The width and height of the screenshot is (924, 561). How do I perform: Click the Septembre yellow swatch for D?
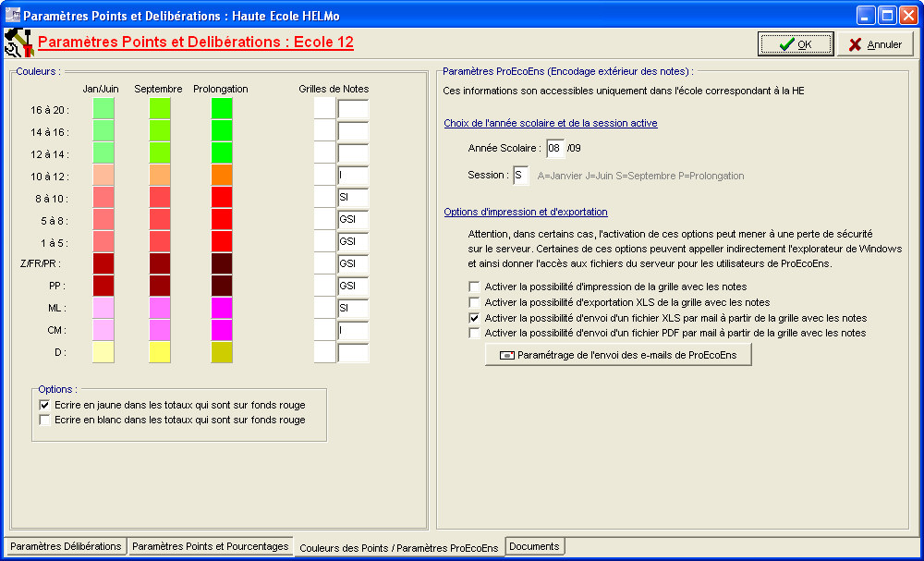(x=160, y=352)
